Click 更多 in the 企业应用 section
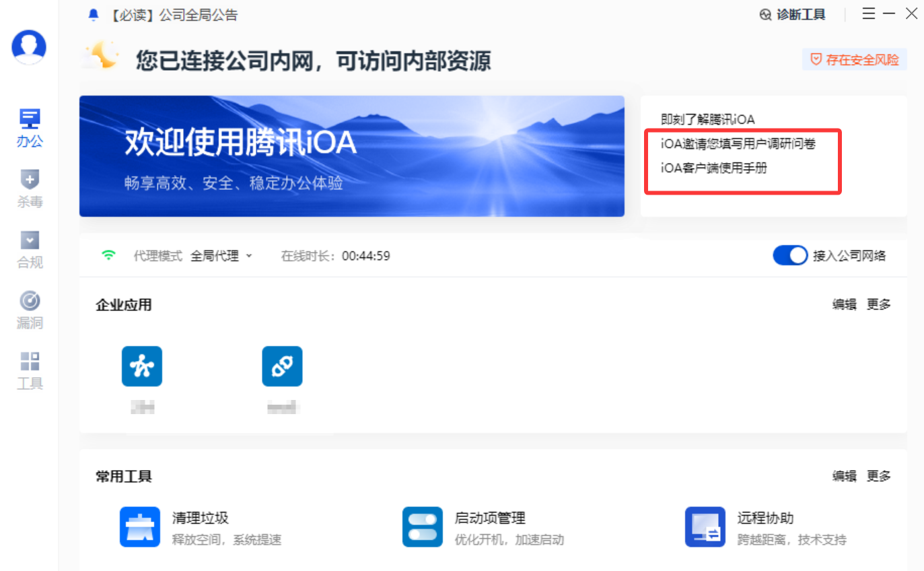The width and height of the screenshot is (924, 571). click(879, 304)
